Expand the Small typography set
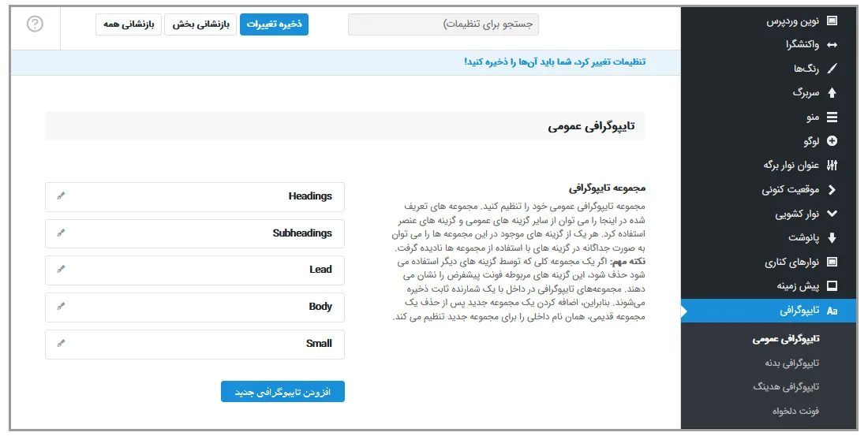 coord(195,345)
